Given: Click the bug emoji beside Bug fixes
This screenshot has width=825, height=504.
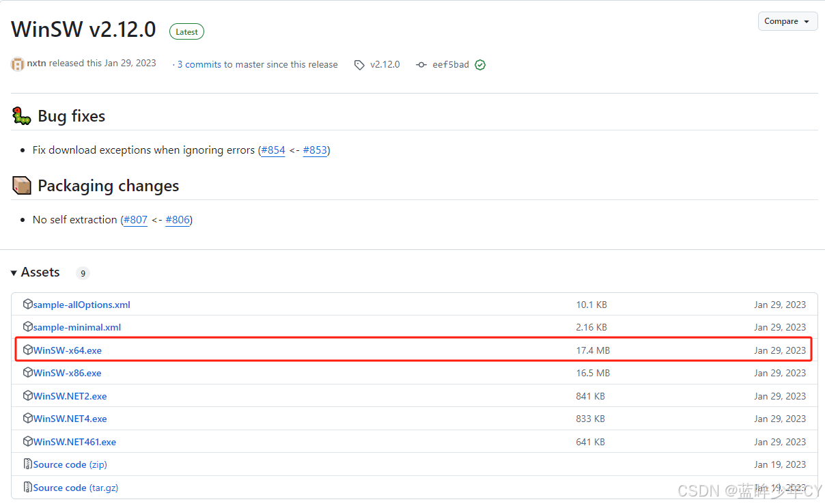Looking at the screenshot, I should pos(21,115).
